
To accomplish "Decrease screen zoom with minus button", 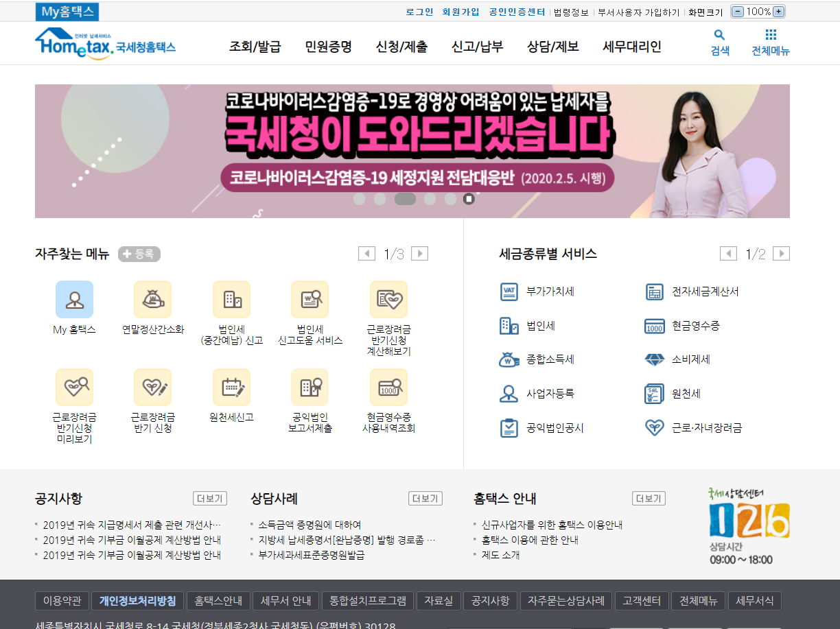I will click(738, 12).
